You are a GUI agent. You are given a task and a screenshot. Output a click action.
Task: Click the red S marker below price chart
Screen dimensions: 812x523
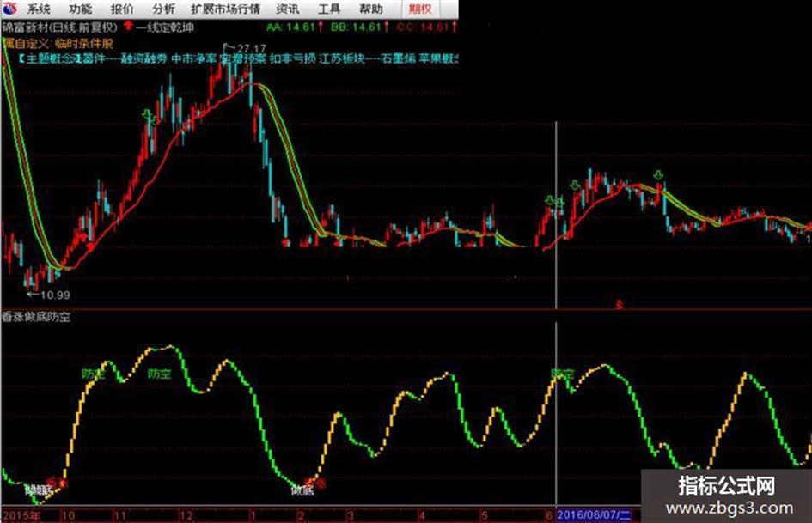point(619,305)
